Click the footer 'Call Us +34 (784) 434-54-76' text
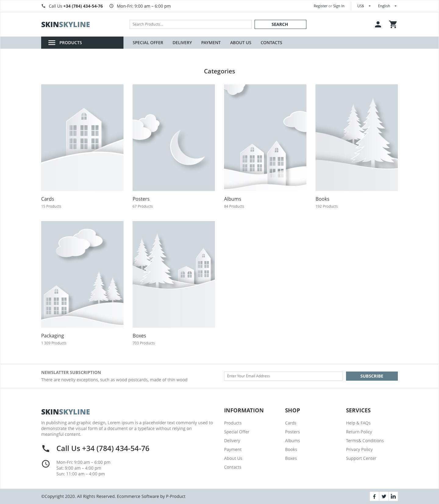The height and width of the screenshot is (504, 439). click(x=103, y=449)
